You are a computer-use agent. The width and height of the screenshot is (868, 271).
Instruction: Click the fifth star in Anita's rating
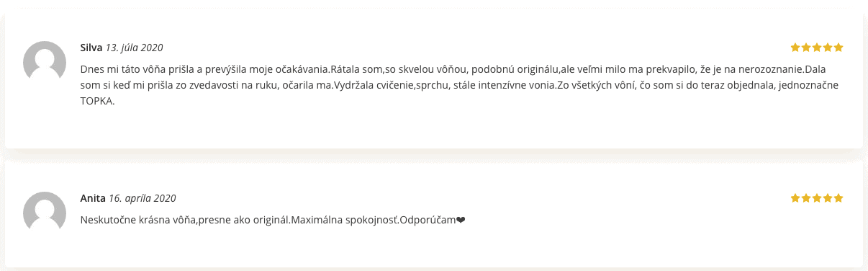[838, 197]
